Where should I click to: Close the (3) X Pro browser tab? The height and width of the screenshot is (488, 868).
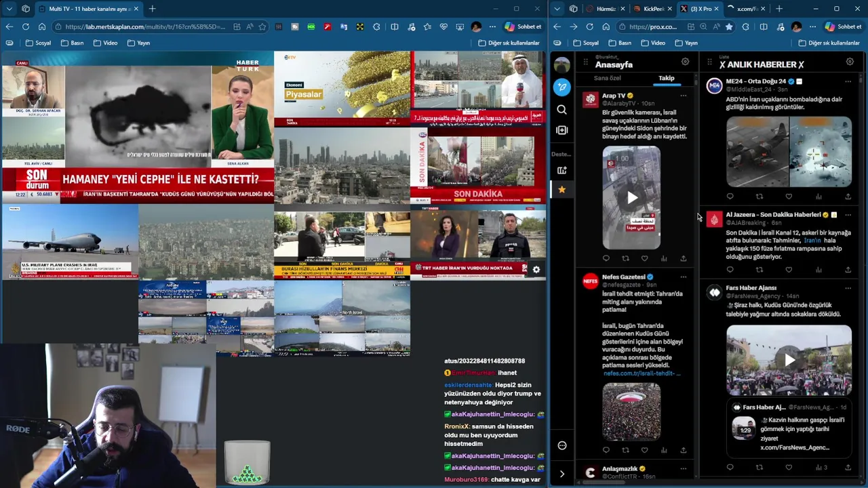716,9
